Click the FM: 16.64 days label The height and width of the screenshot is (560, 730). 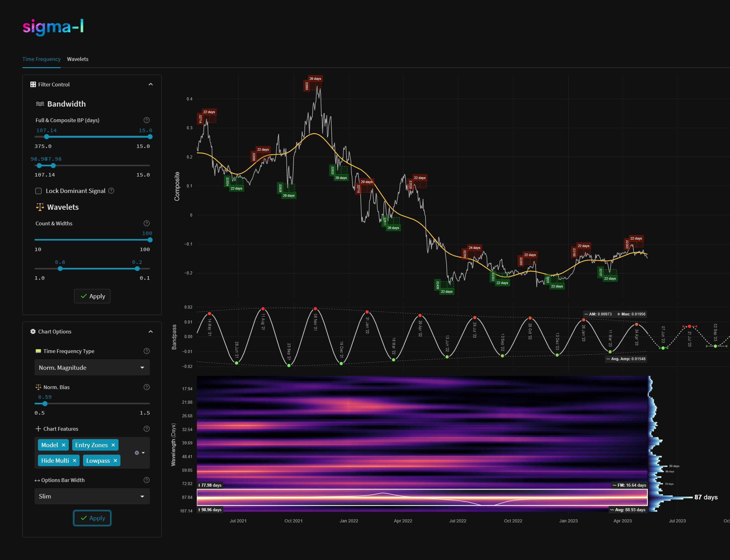629,485
